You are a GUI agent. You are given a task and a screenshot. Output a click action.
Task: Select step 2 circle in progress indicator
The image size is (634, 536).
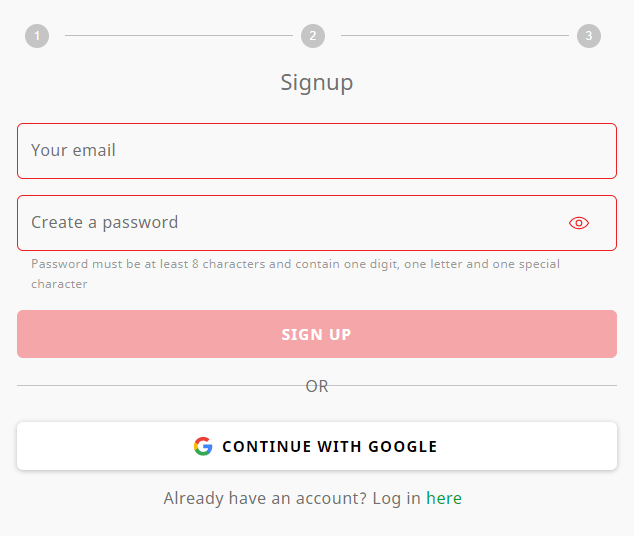pyautogui.click(x=313, y=36)
